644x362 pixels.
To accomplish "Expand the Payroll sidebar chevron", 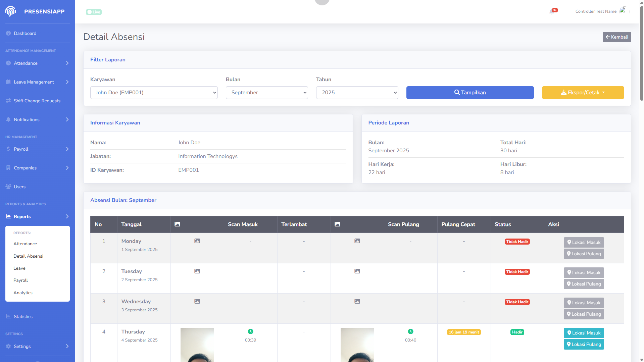I will 67,149.
